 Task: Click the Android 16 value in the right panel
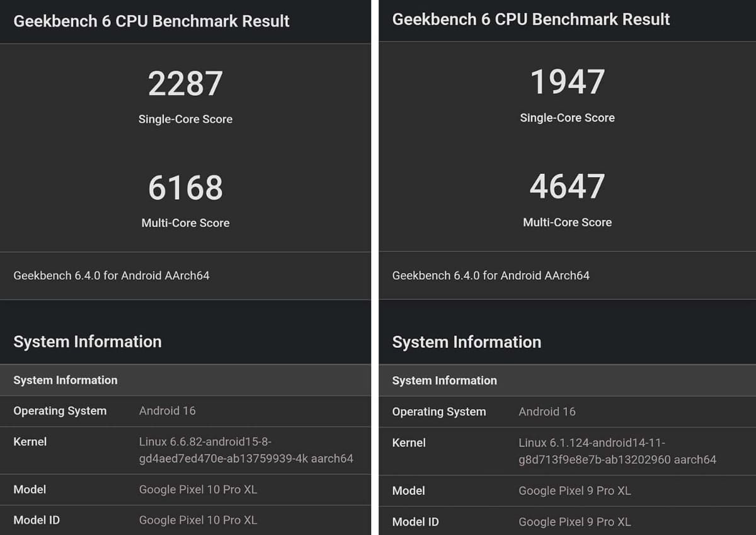pyautogui.click(x=547, y=411)
